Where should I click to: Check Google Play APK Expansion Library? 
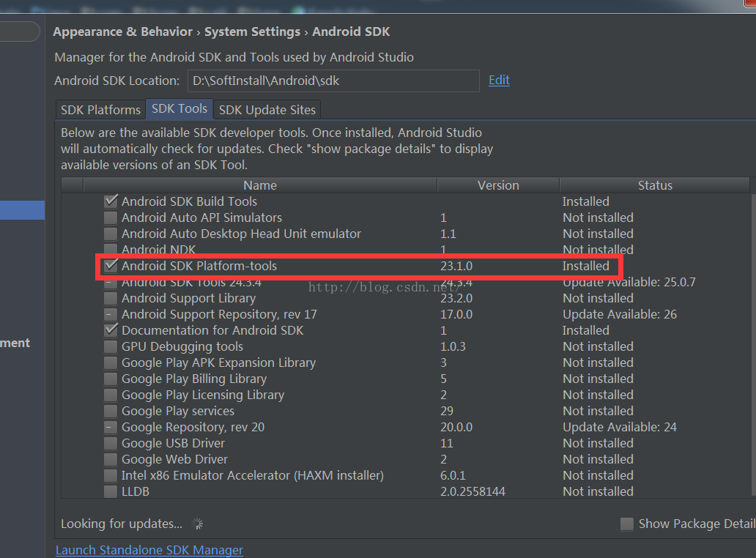[111, 362]
